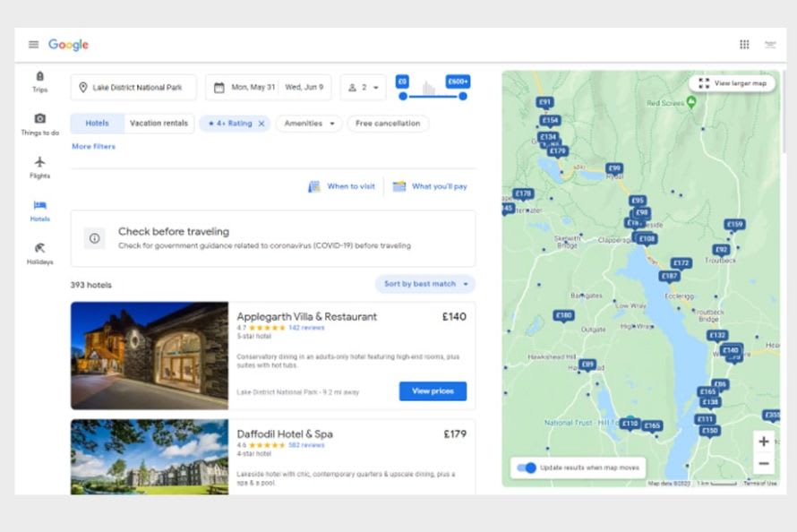797x532 pixels.
Task: Open Trips from the sidebar
Action: [39, 82]
